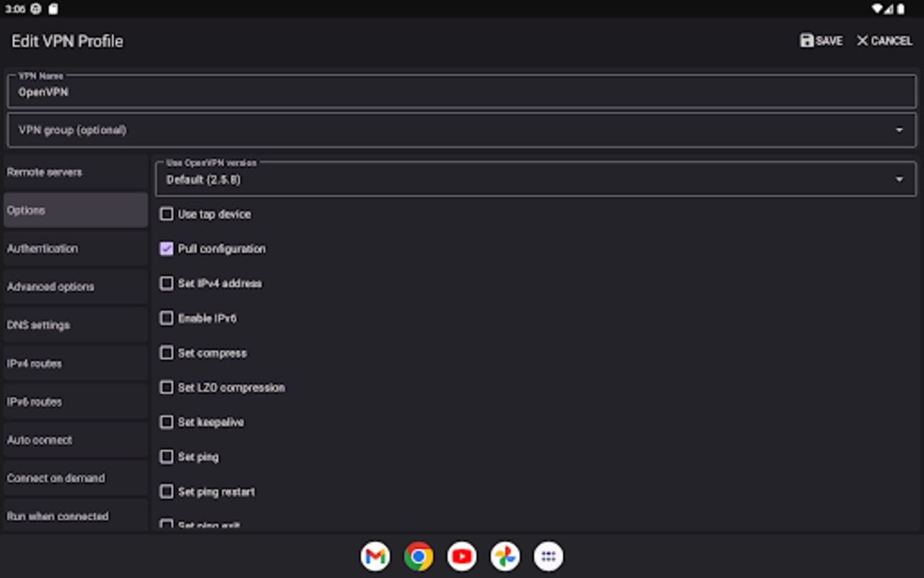Select Run when connected tab

tap(76, 516)
